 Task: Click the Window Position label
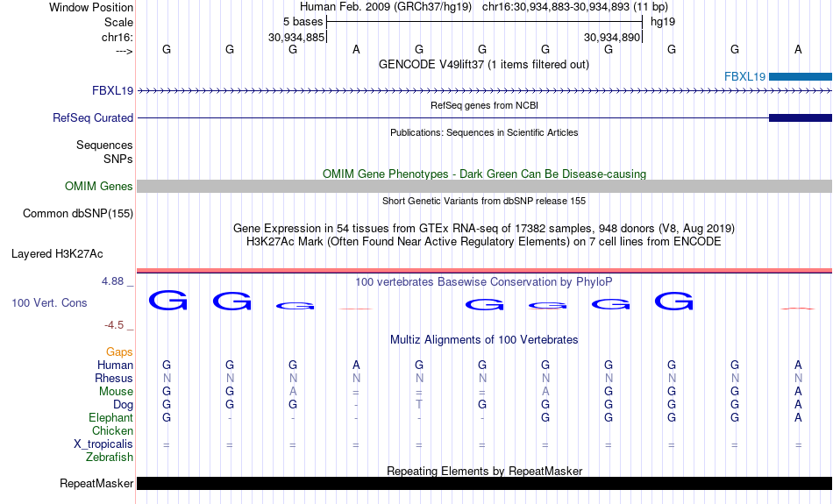click(91, 7)
